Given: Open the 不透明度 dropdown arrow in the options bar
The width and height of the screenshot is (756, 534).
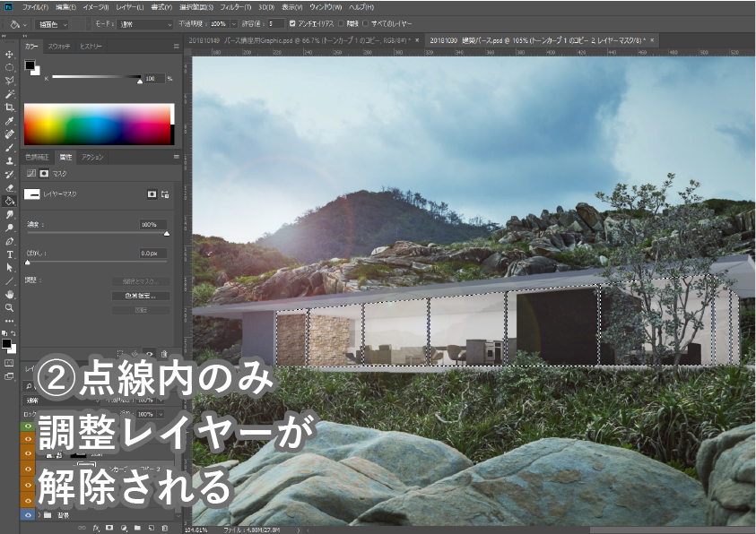Looking at the screenshot, I should click(x=234, y=23).
